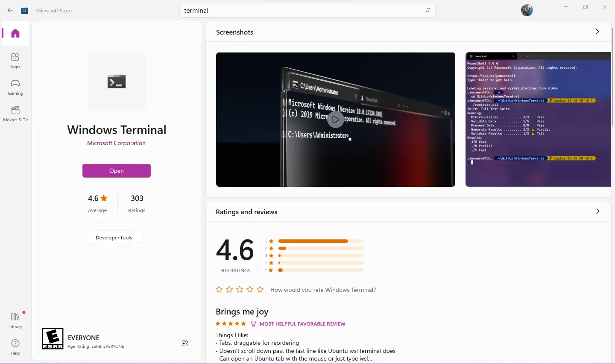Click the 'Brings me joy' review title
615x364 pixels.
click(242, 312)
